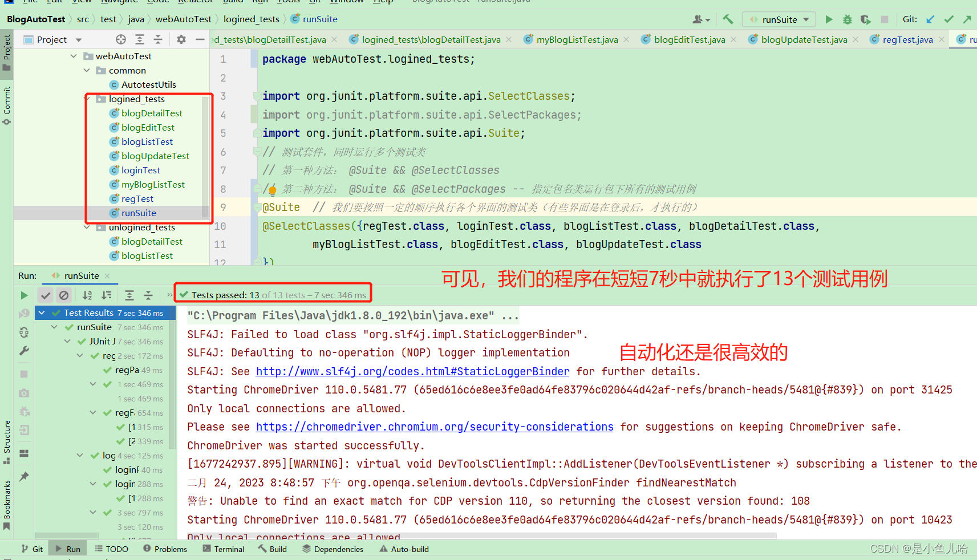Select loginTest class in Project tree
Image resolution: width=977 pixels, height=560 pixels.
pos(140,170)
